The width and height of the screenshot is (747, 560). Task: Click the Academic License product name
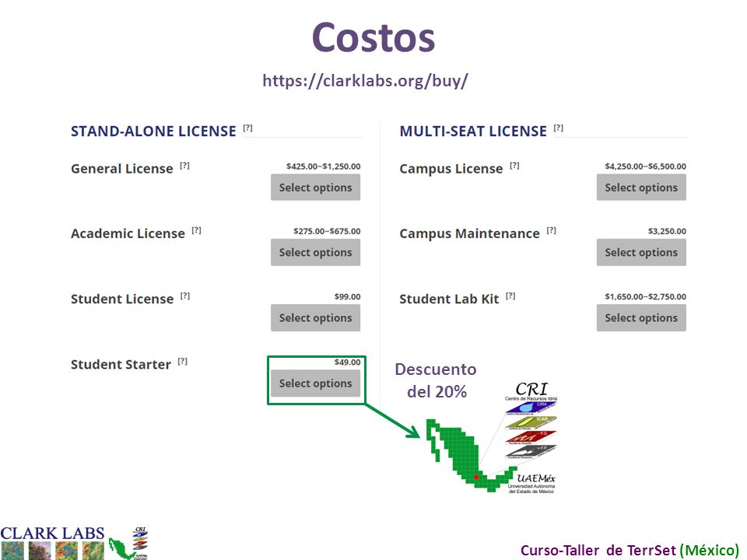pyautogui.click(x=128, y=233)
